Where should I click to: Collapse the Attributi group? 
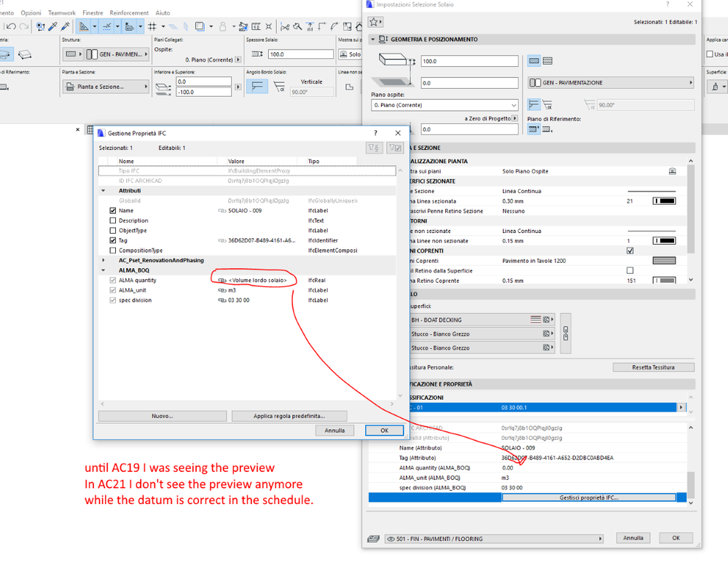pyautogui.click(x=103, y=191)
